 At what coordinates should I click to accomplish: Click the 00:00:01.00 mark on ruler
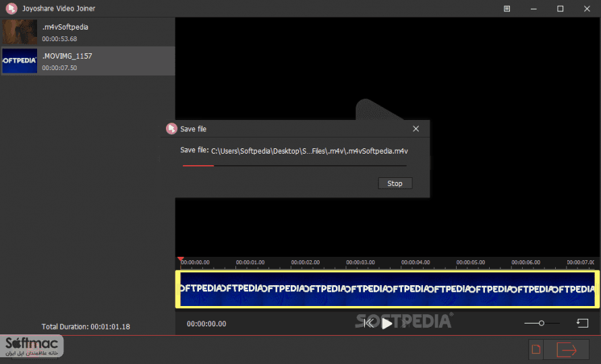click(250, 262)
